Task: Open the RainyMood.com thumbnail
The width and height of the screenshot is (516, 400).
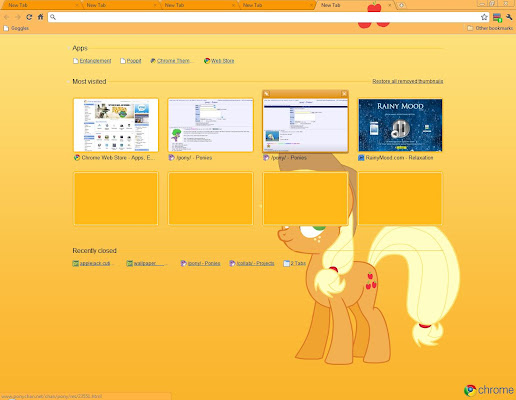Action: [400, 125]
